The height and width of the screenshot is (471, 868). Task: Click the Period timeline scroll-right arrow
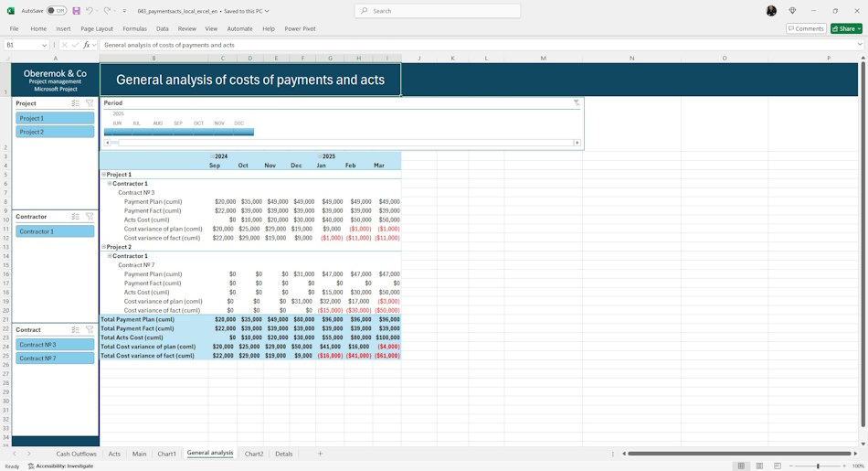pyautogui.click(x=577, y=143)
